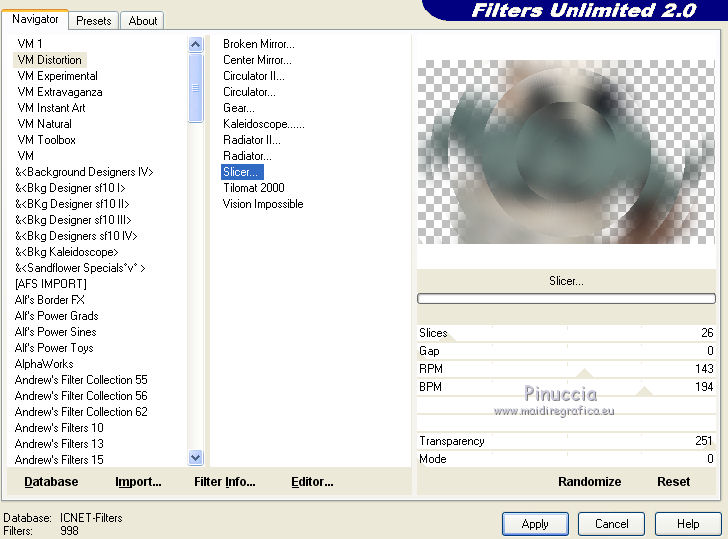
Task: Adjust the RPM slider
Action: pos(566,369)
